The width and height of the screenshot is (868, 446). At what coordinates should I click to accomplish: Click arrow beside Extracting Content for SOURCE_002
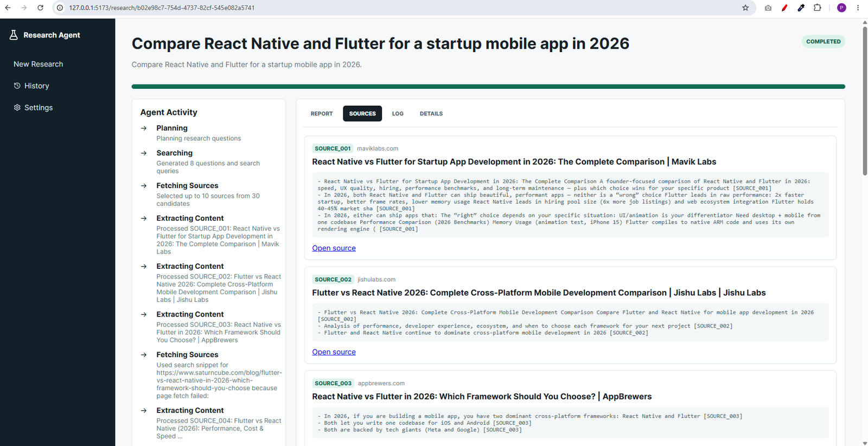144,267
